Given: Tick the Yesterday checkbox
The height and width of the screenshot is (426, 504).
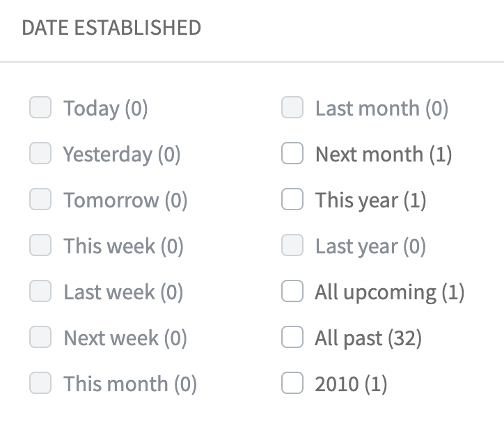Looking at the screenshot, I should coord(40,154).
